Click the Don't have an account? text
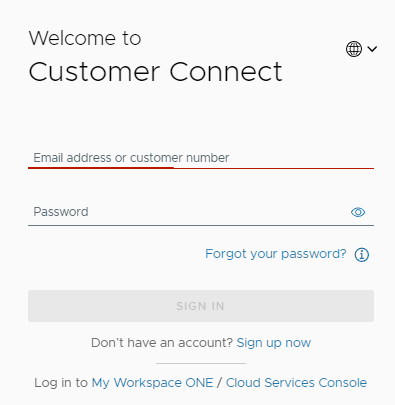Viewport: 395px width, 405px height. point(162,343)
